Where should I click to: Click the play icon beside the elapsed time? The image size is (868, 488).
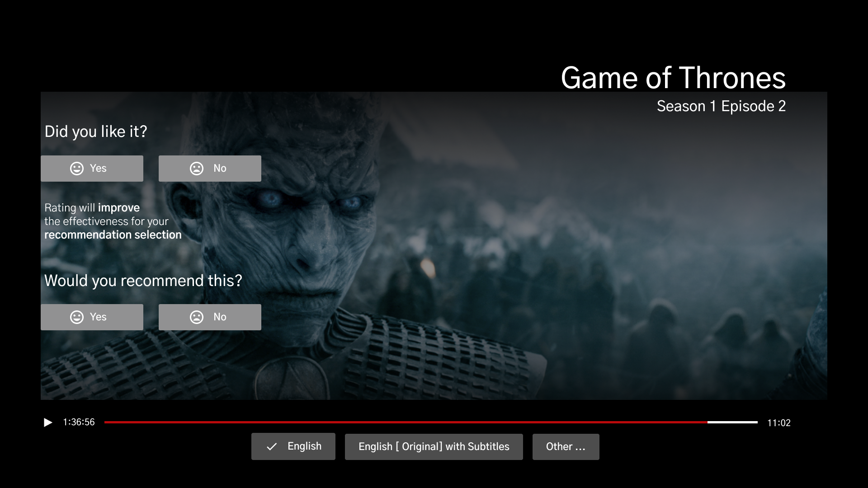tap(47, 422)
